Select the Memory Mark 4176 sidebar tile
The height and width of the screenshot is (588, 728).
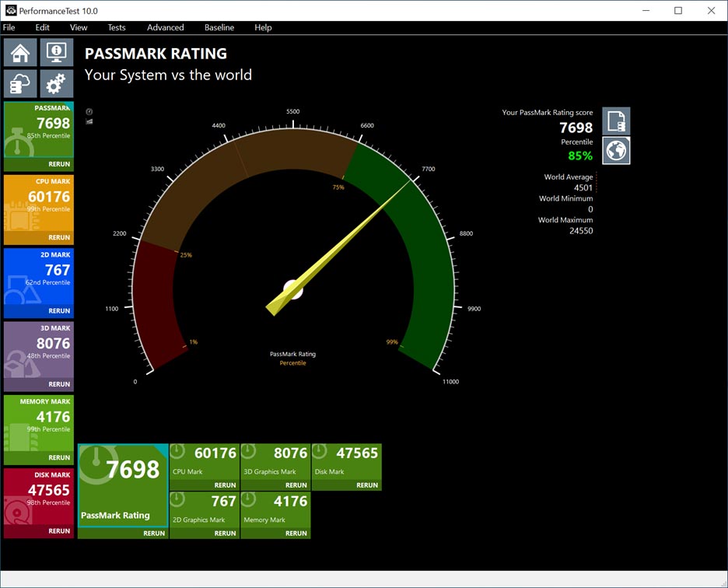pyautogui.click(x=39, y=424)
